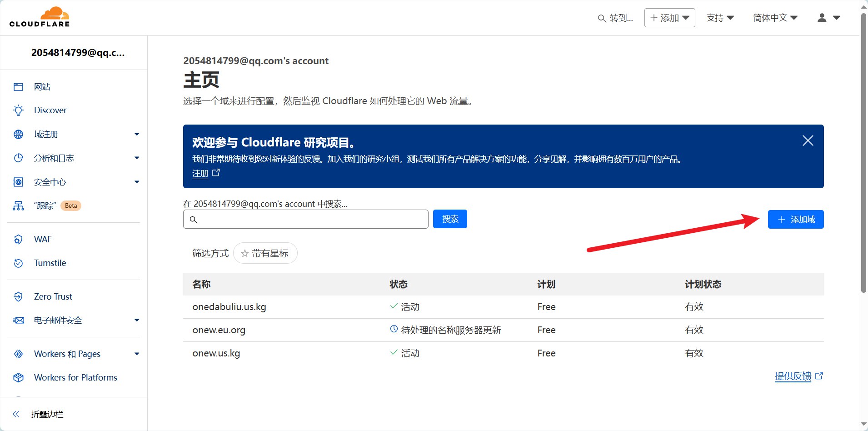Click the 状态 column header

399,284
